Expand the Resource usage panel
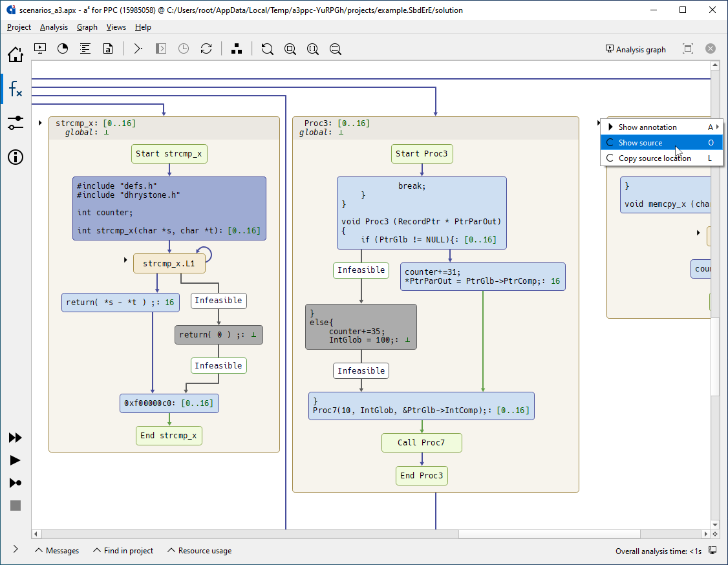The height and width of the screenshot is (565, 728). pos(199,551)
